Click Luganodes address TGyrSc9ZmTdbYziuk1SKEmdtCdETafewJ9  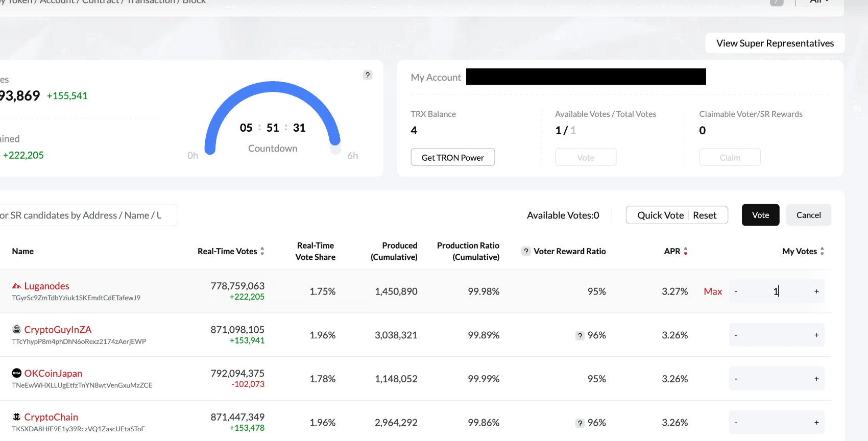click(76, 298)
